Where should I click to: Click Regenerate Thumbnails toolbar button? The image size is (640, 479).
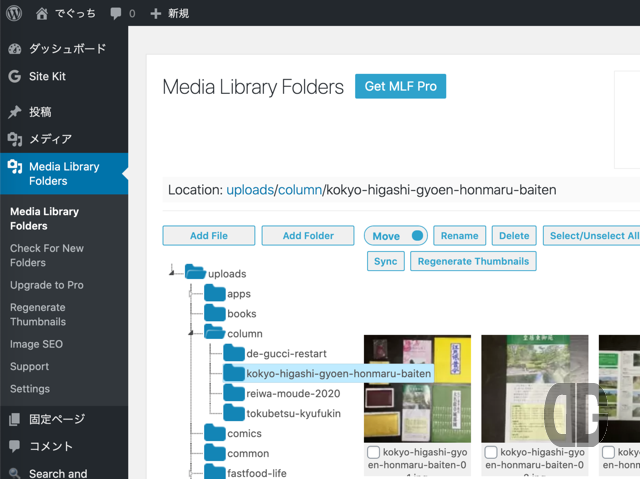tap(473, 261)
